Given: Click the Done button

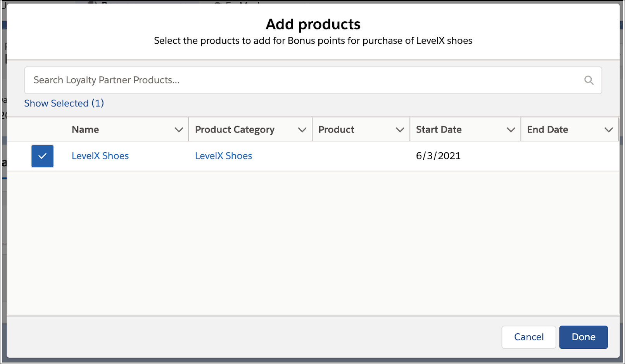Looking at the screenshot, I should [x=583, y=337].
